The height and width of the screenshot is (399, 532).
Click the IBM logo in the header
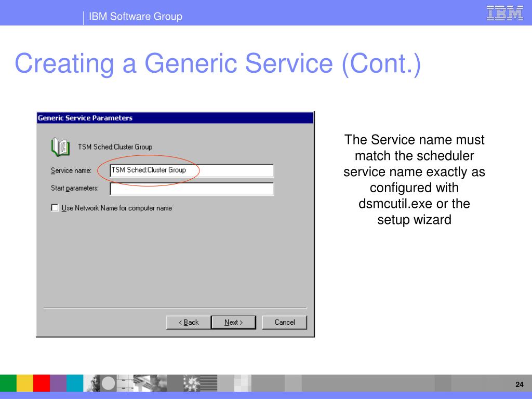point(504,13)
